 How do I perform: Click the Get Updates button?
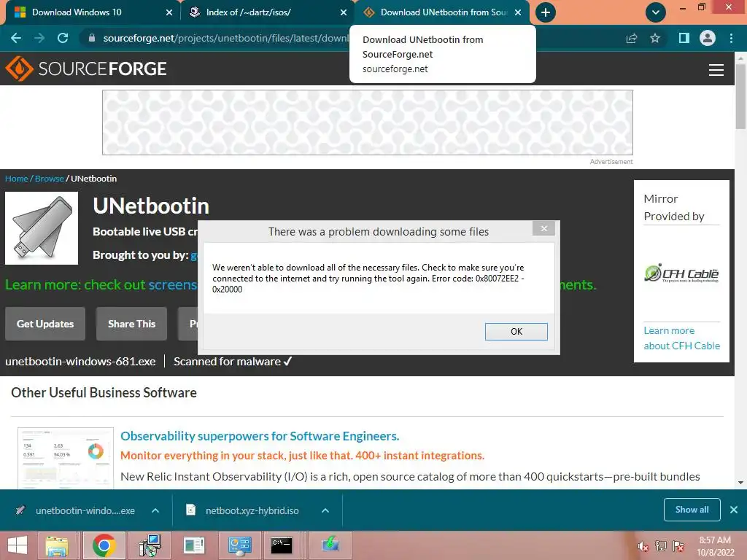click(45, 324)
